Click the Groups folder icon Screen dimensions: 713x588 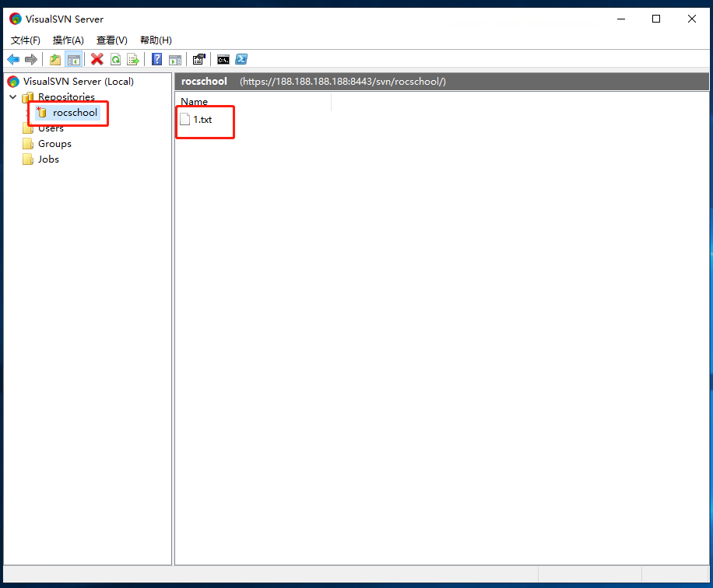tap(28, 144)
